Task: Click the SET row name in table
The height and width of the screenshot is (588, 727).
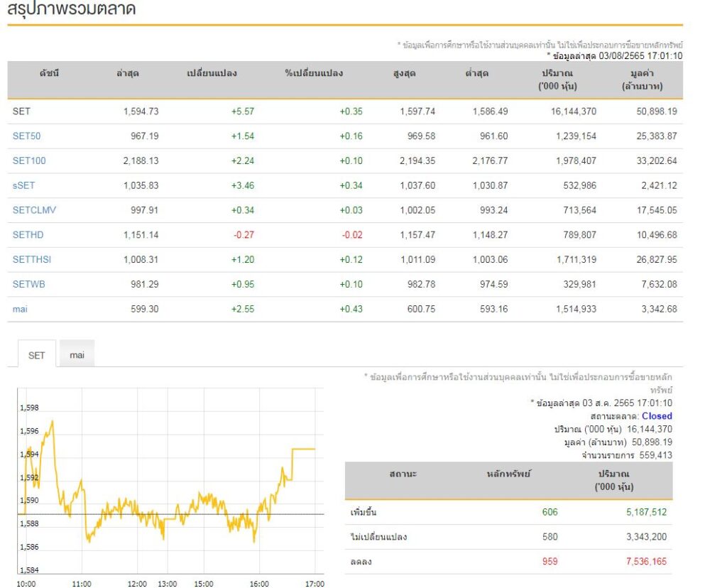Action: (21, 111)
